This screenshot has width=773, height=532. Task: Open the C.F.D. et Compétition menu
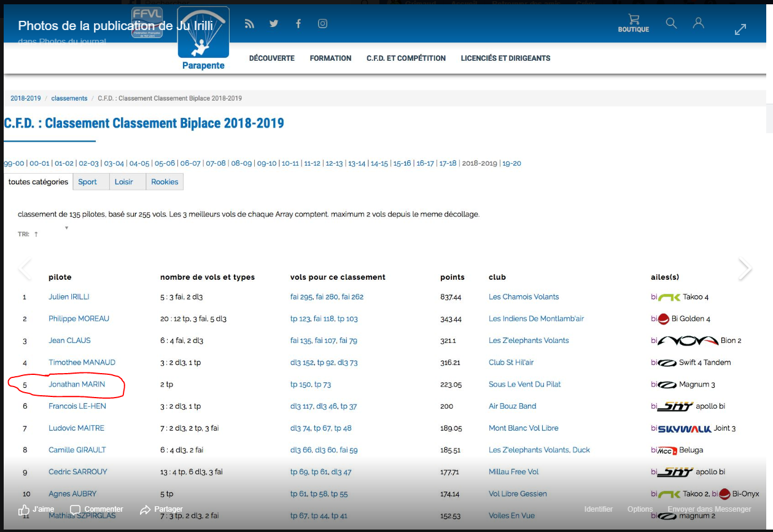click(x=406, y=58)
